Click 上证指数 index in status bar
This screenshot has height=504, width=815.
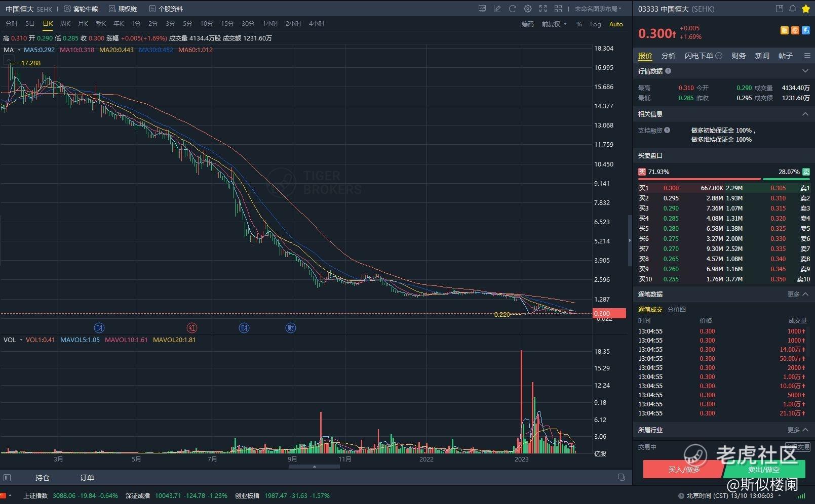pos(35,495)
